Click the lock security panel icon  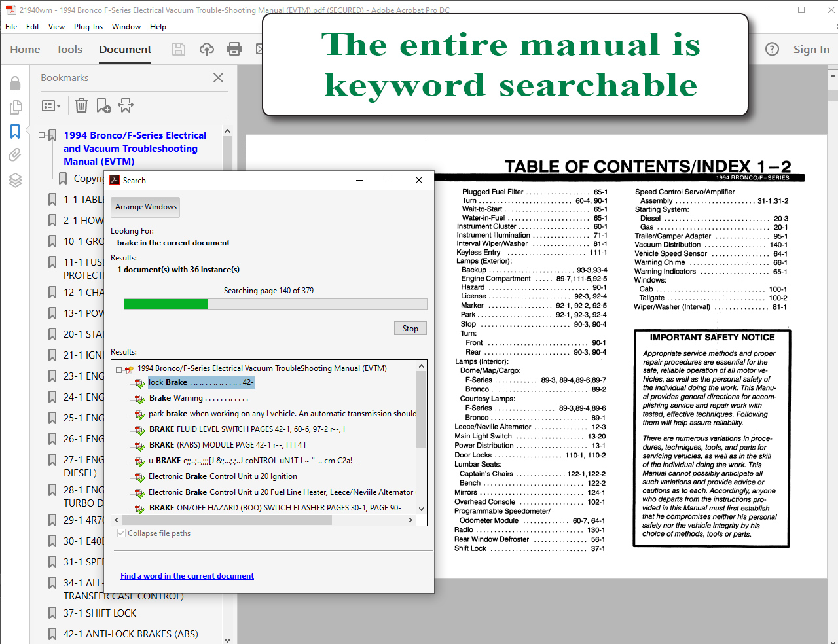coord(15,82)
